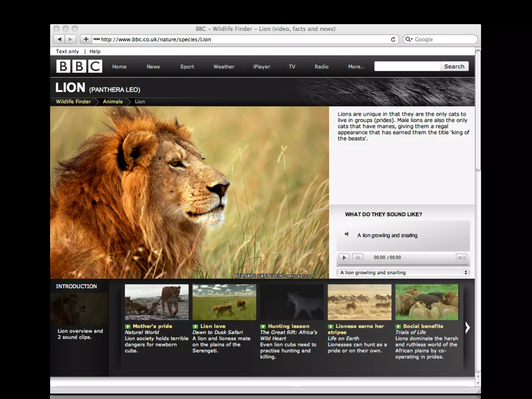The width and height of the screenshot is (532, 399).
Task: Open the iPlayer navigation item
Action: click(x=262, y=66)
